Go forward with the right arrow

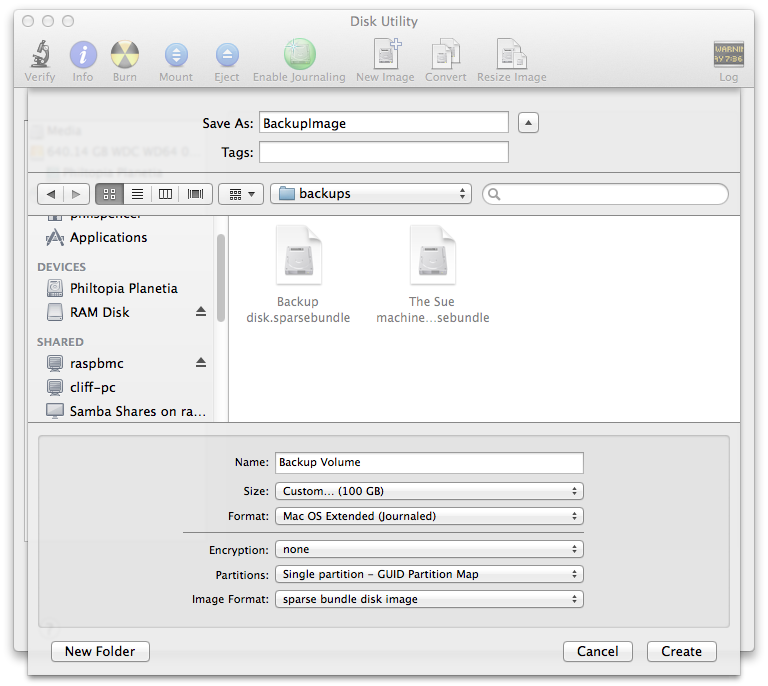click(76, 194)
